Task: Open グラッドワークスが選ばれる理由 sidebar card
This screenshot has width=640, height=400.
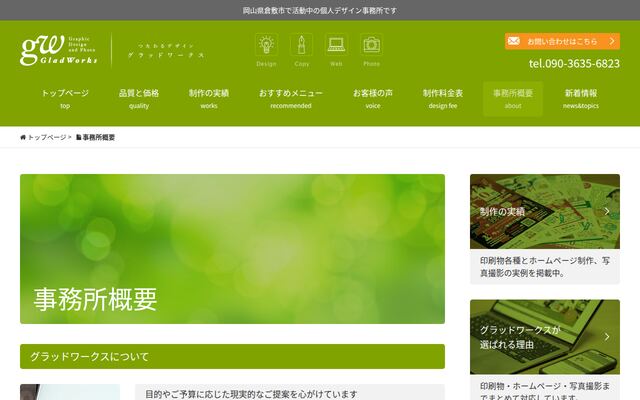Action: pos(545,337)
